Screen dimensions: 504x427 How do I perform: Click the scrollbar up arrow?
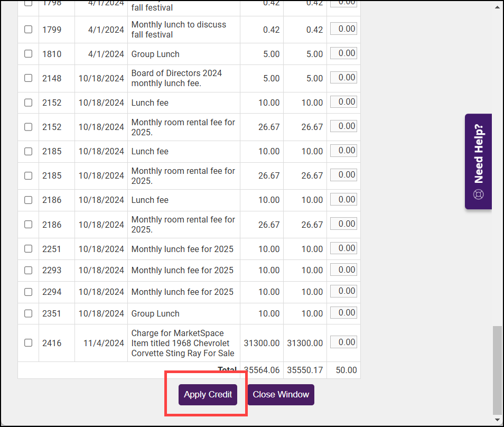click(497, 7)
